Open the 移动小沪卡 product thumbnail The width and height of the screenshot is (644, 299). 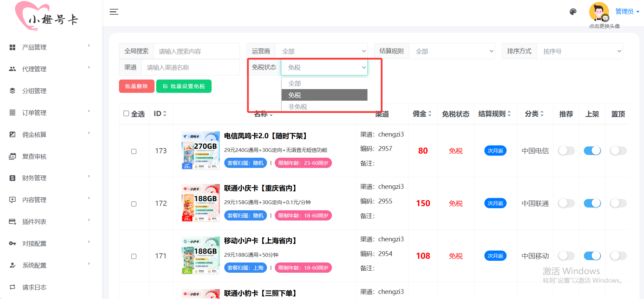[x=201, y=256]
